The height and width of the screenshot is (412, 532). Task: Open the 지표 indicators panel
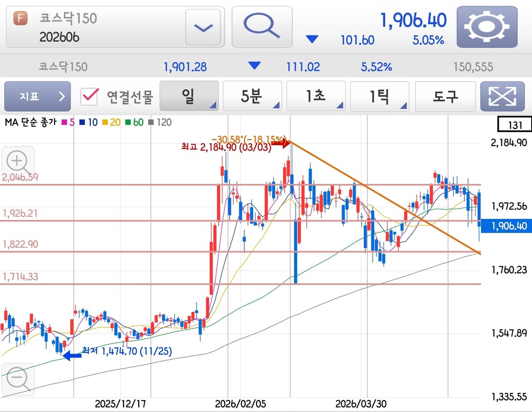[38, 96]
